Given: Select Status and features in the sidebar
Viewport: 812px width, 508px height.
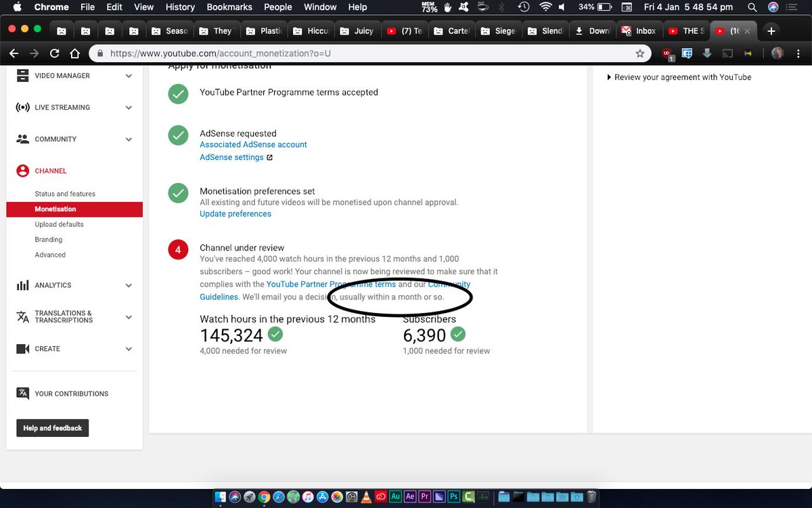Looking at the screenshot, I should tap(65, 194).
